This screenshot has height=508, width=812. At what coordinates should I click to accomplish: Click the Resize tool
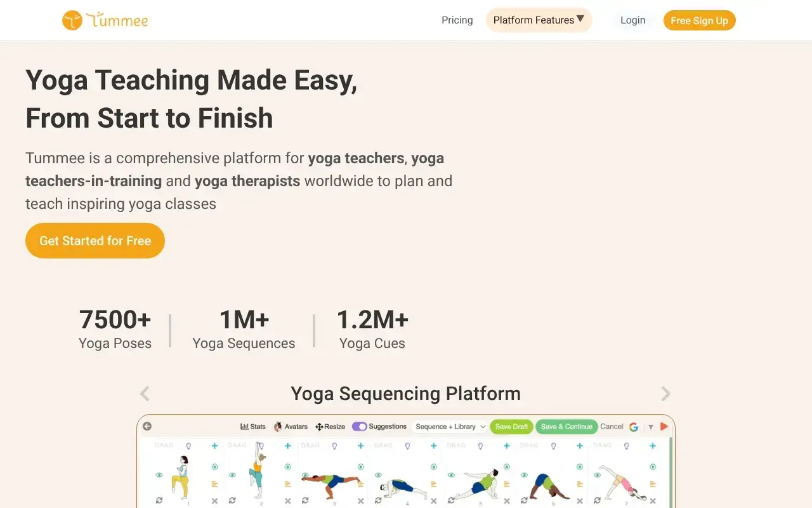[331, 427]
